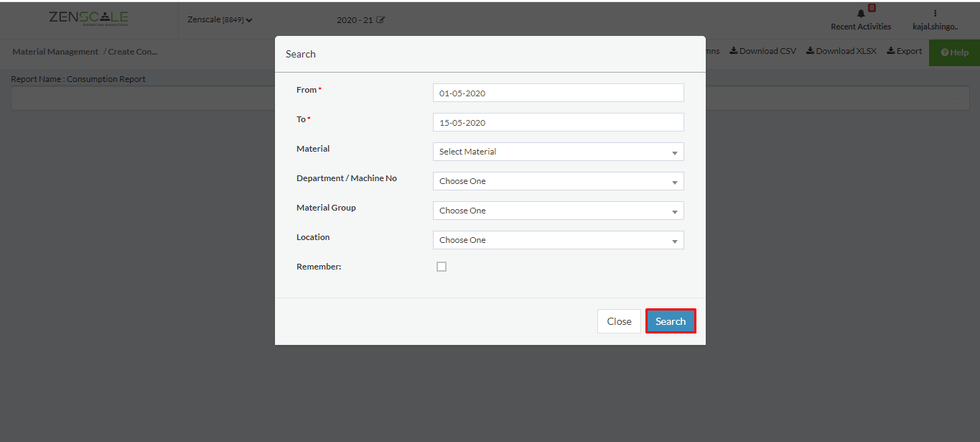
Task: Open the Location dropdown
Action: [559, 240]
